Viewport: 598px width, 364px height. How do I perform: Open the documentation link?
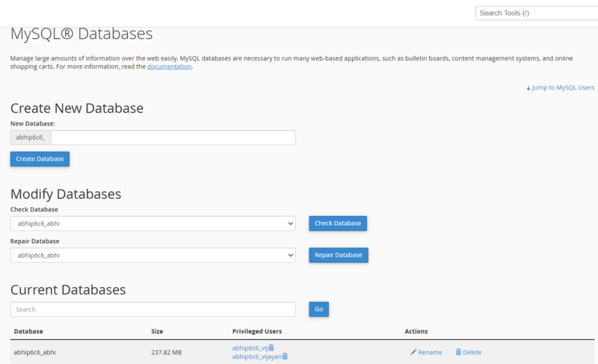click(x=170, y=67)
